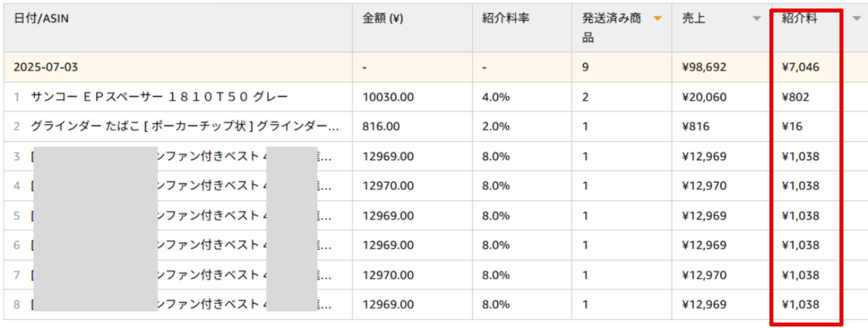Click the 紹介料率 column header
Screen dimensions: 868x328
tap(506, 18)
